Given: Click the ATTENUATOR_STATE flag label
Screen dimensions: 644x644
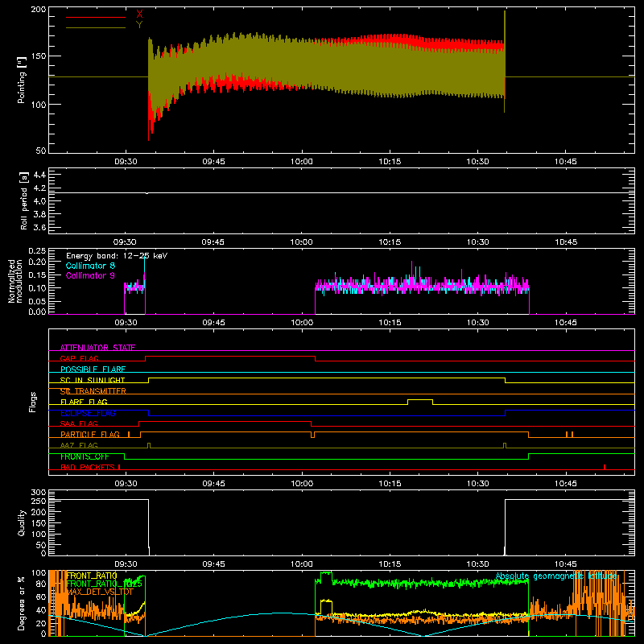Looking at the screenshot, I should pos(97,348).
